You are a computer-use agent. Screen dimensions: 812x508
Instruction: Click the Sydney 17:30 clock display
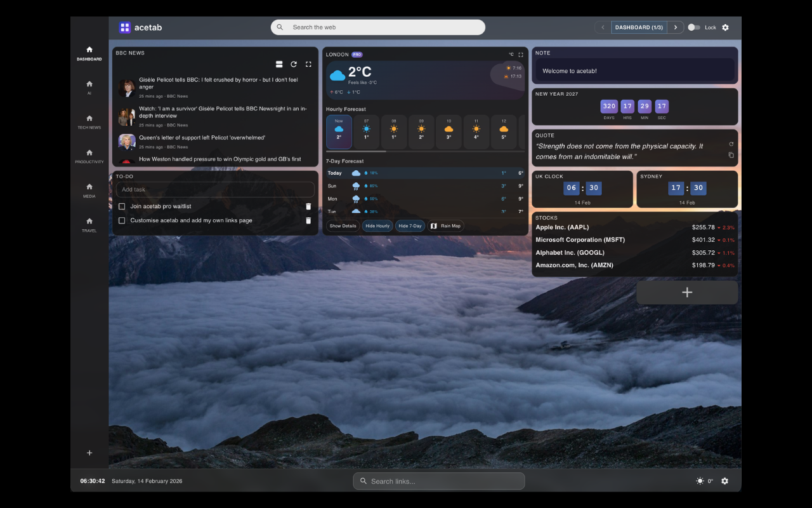[687, 188]
